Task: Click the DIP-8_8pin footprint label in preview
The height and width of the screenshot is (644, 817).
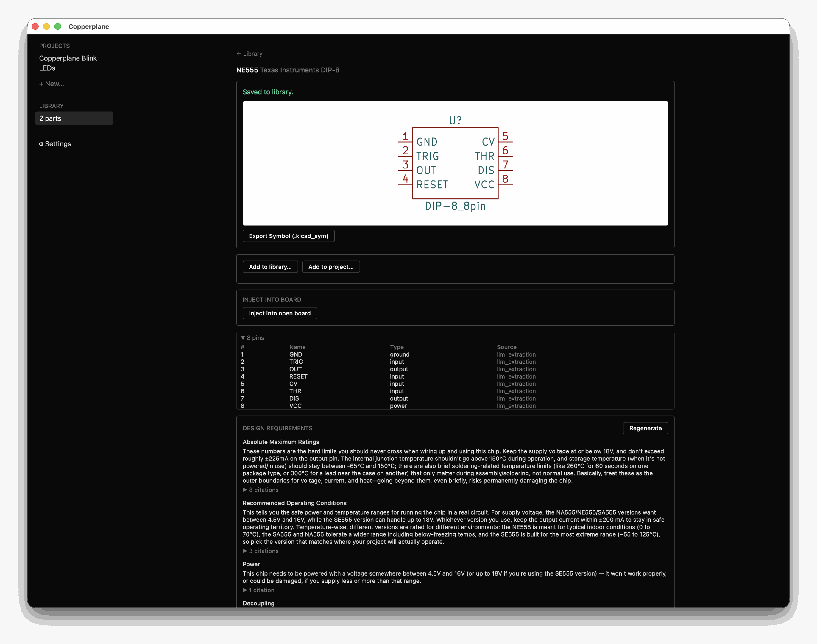Action: click(x=455, y=206)
